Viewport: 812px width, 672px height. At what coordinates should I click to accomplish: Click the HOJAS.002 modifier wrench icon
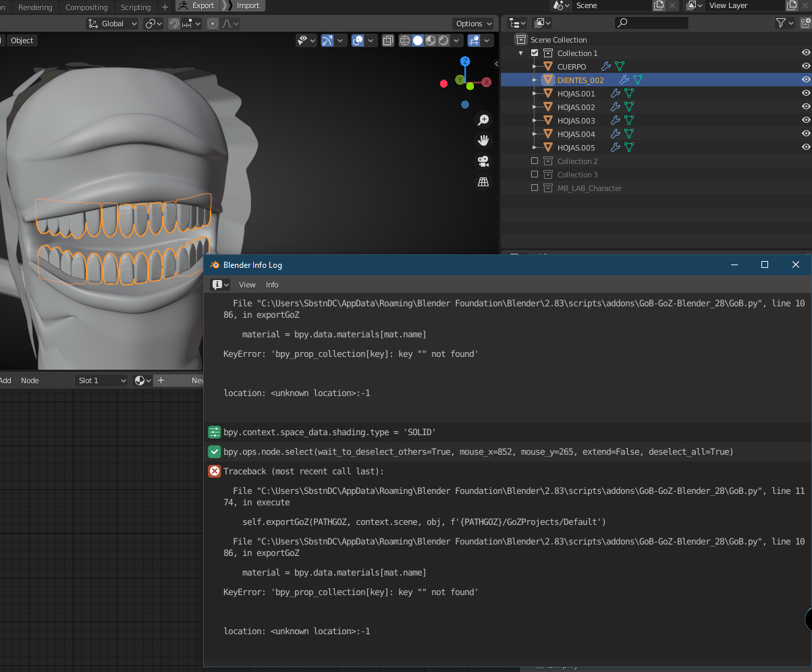[616, 107]
